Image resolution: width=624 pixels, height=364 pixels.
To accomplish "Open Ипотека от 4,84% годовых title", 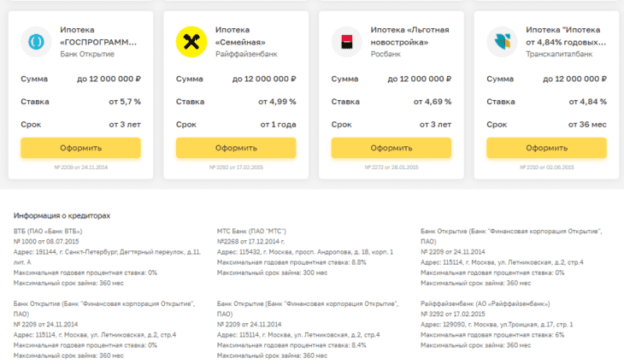I will (566, 36).
